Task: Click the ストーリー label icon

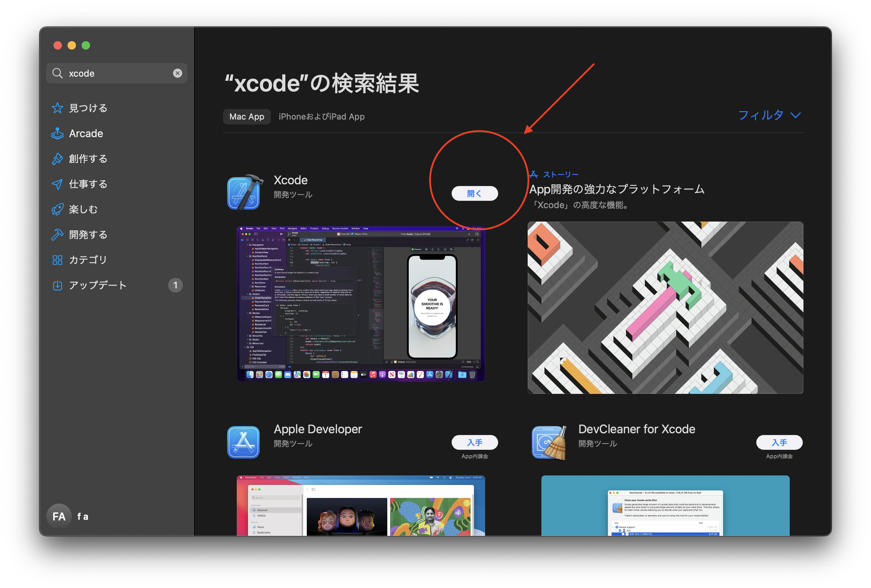Action: (x=533, y=174)
